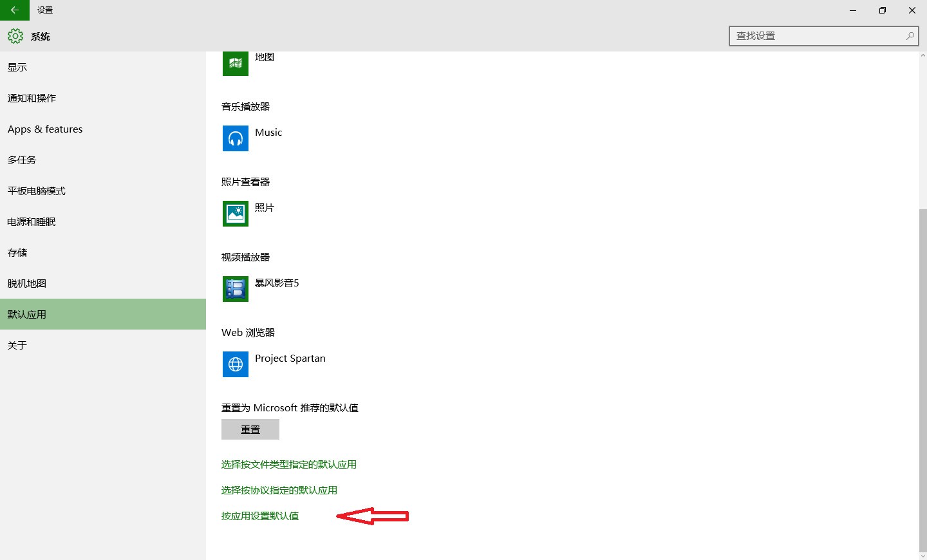Image resolution: width=927 pixels, height=560 pixels.
Task: Open 通知和操作 settings
Action: 103,98
